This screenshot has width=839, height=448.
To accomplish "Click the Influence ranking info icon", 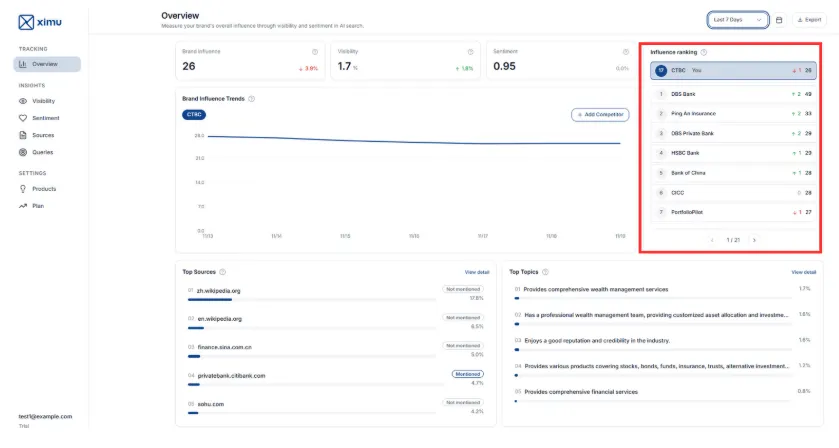I will (704, 52).
